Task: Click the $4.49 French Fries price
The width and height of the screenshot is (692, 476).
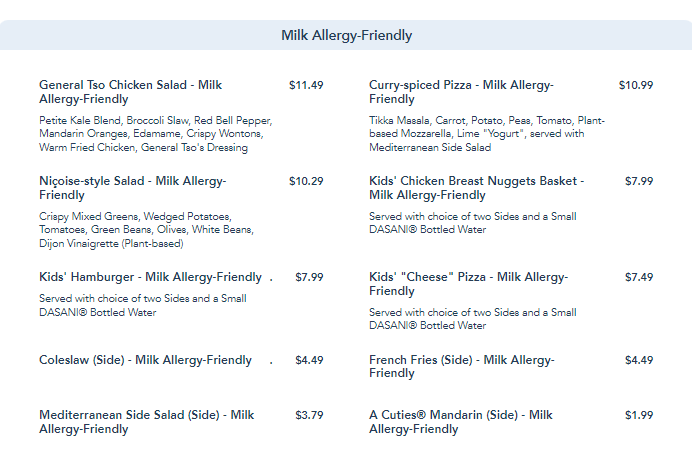Action: point(639,360)
